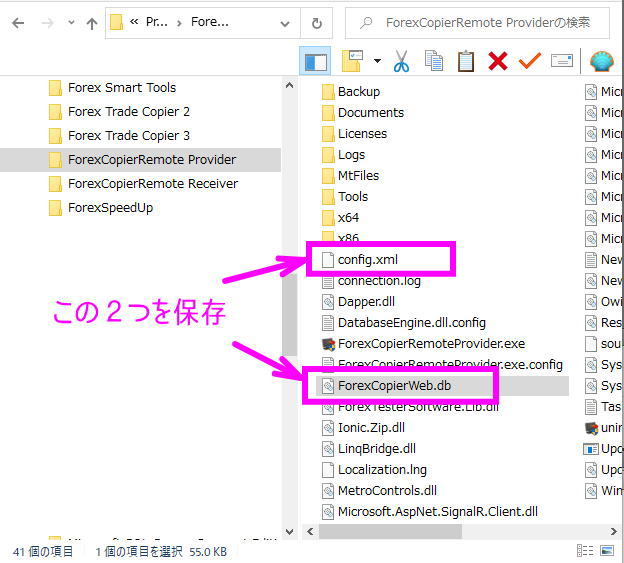Click the envelope-style Properties icon
The width and height of the screenshot is (624, 563).
point(561,62)
